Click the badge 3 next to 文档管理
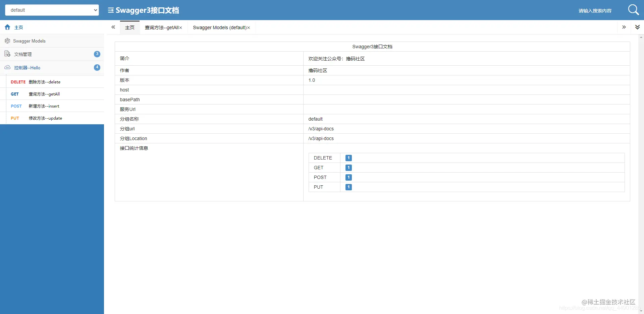 (97, 54)
